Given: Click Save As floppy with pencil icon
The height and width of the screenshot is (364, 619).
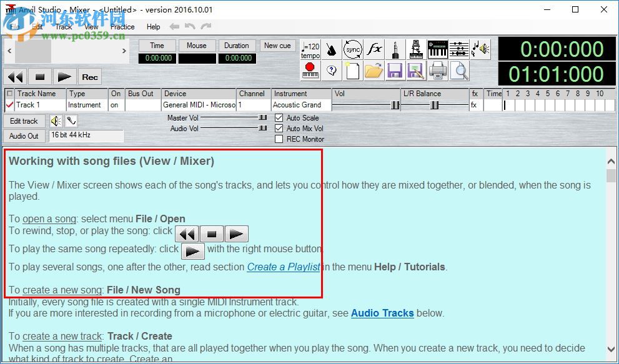Looking at the screenshot, I should (x=416, y=71).
